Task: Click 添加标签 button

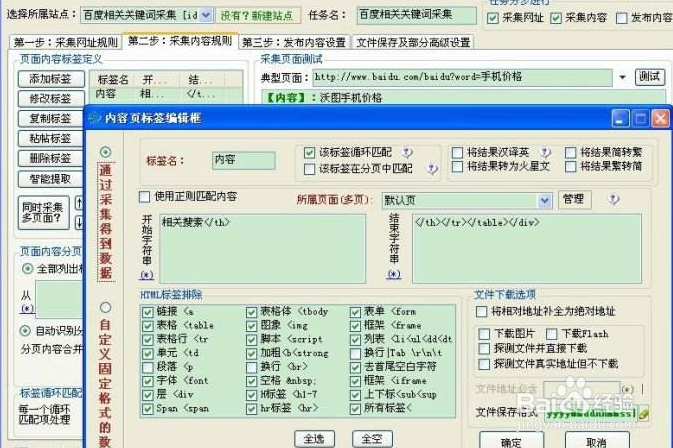Action: pyautogui.click(x=51, y=79)
